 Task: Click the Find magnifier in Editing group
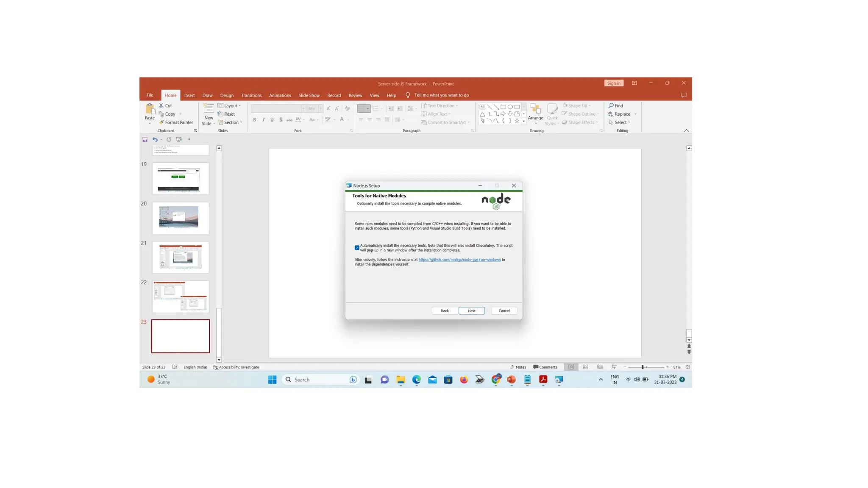click(x=611, y=105)
